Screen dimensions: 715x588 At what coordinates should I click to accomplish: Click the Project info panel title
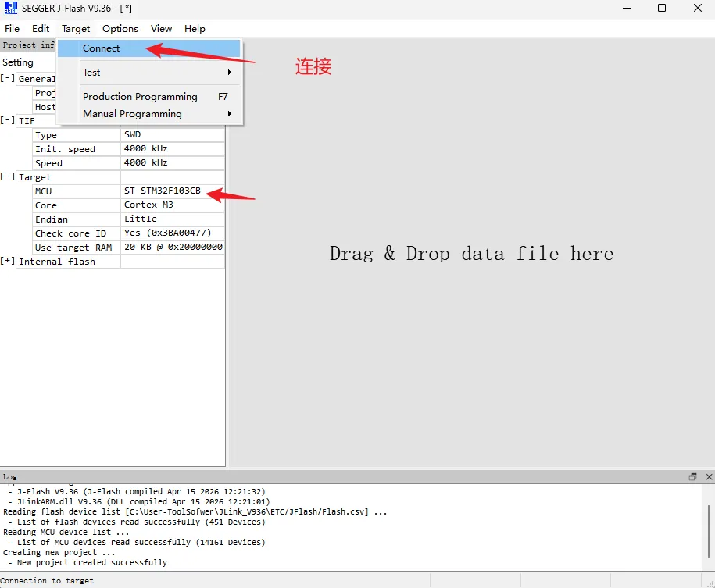click(x=28, y=45)
